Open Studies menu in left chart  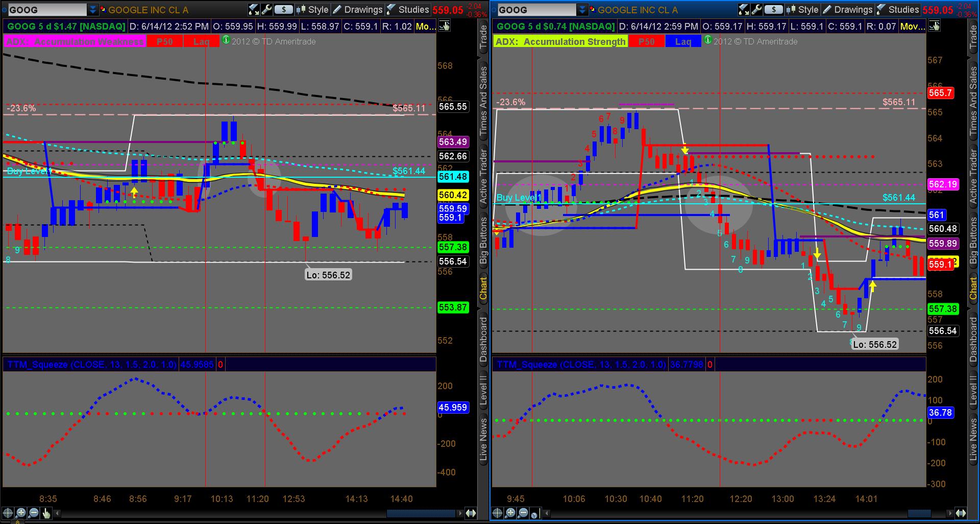(407, 10)
